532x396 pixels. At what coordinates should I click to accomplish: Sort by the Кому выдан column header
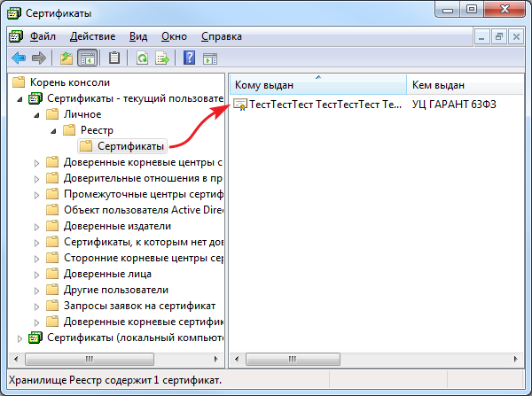[317, 84]
